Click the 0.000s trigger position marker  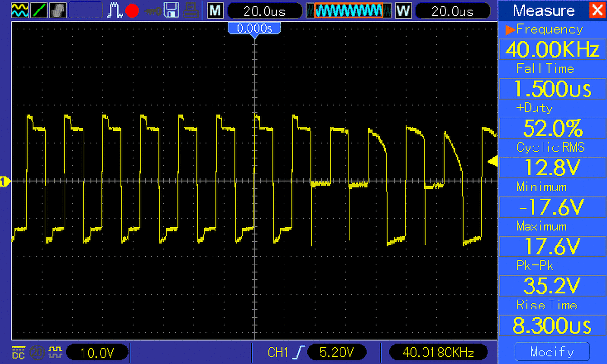click(255, 29)
